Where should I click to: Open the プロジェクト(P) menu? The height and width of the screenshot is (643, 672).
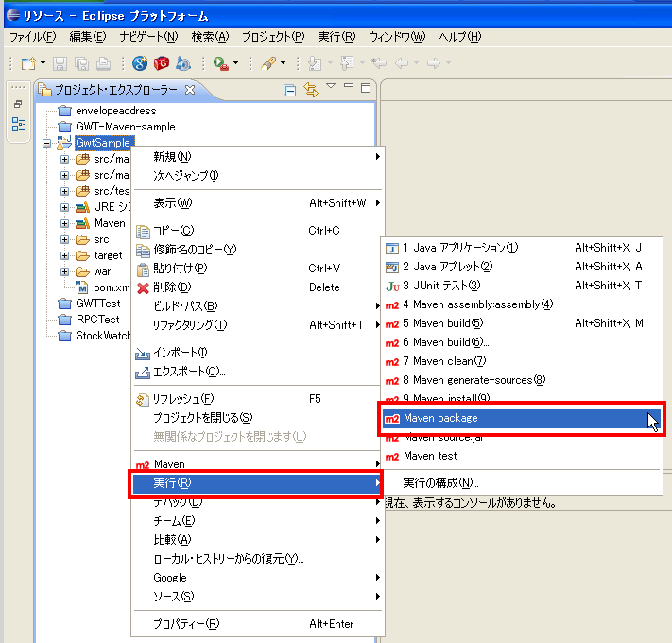tap(273, 37)
